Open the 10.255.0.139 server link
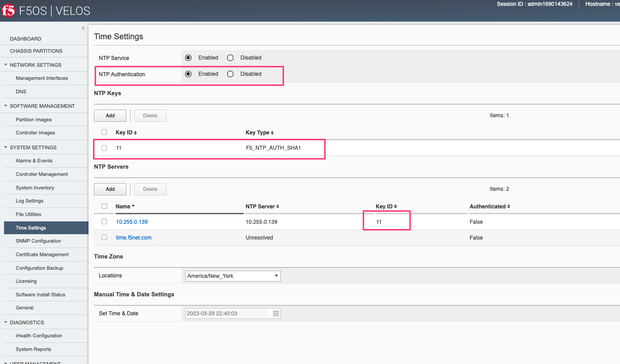 (x=132, y=222)
